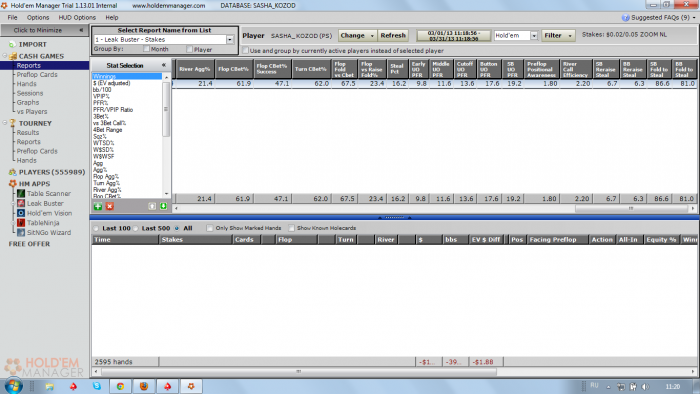Select the VPIP% stat in the list
The height and width of the screenshot is (394, 700).
(101, 96)
